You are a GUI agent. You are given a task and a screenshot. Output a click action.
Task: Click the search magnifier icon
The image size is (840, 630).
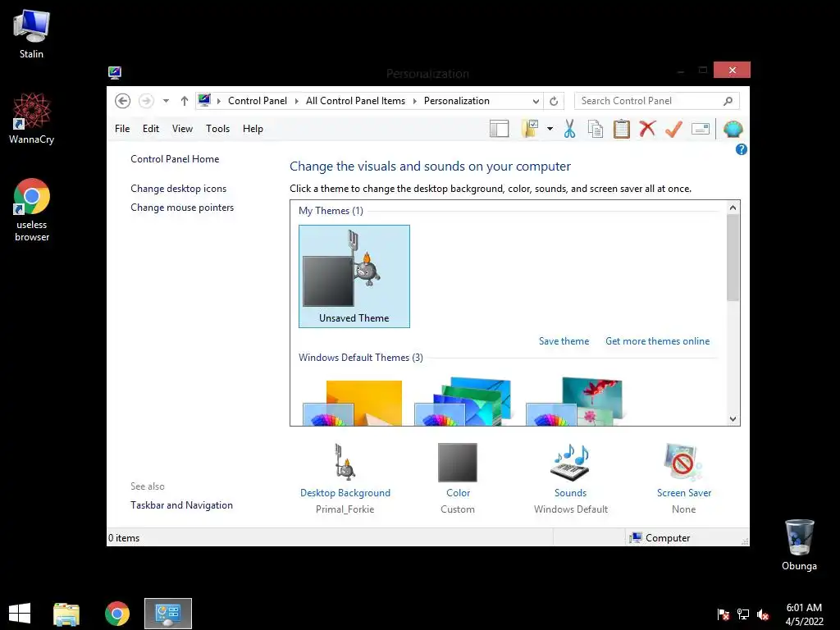(728, 101)
